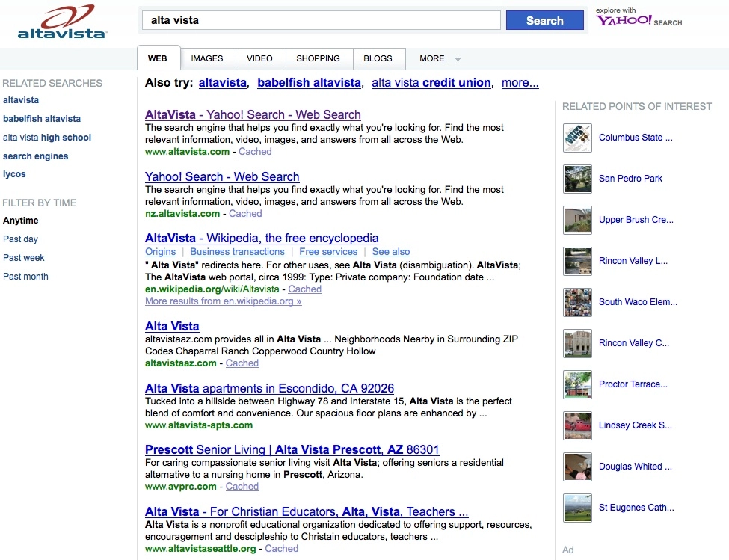Open the San Pedro Park thumbnail
Screen dimensions: 729x560
pos(577,179)
